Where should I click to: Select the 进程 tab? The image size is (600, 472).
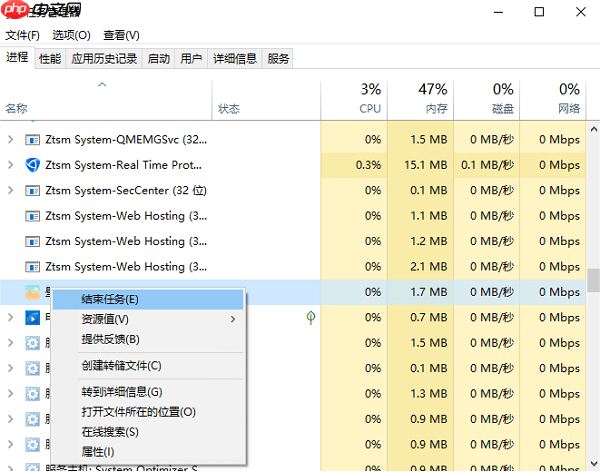point(17,57)
